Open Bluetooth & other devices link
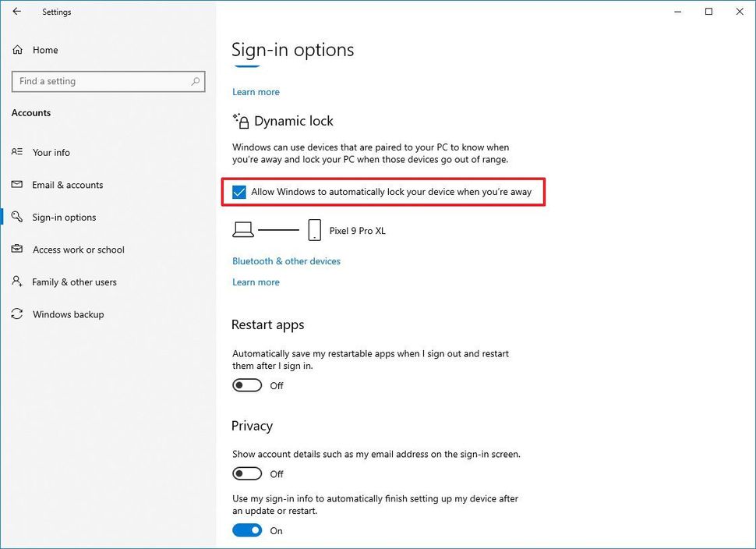Viewport: 756px width, 549px height. (x=286, y=261)
